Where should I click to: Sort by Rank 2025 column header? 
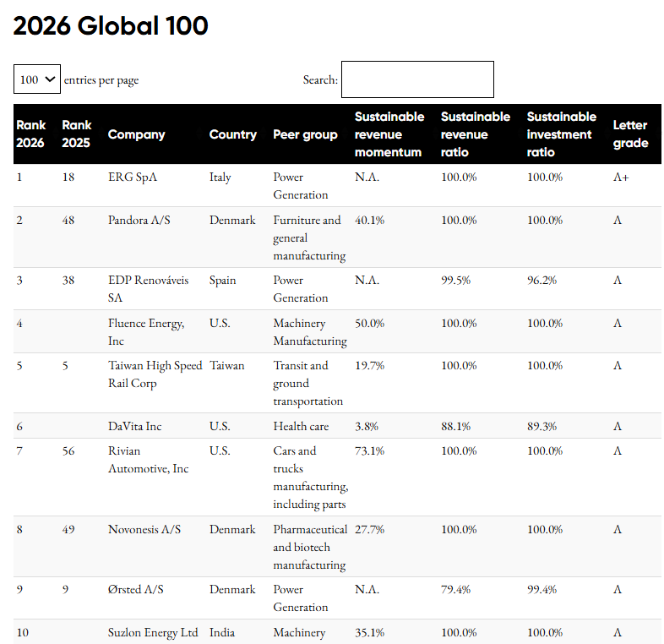point(77,134)
